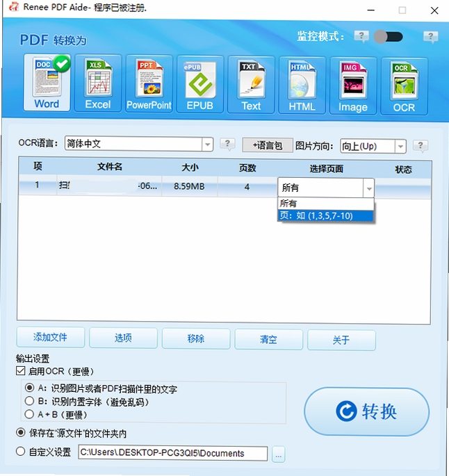Viewport: 449px width, 476px height.
Task: Click the Renee PDF Aide title bar logo
Action: pyautogui.click(x=14, y=7)
